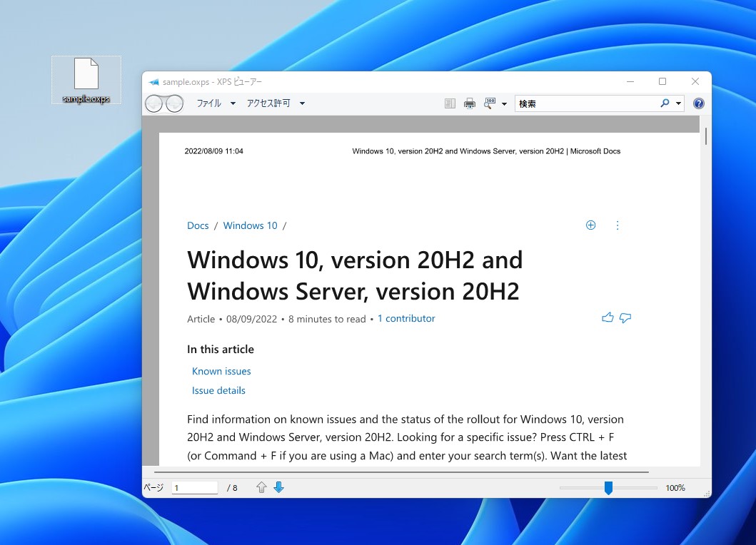
Task: Click the page number input field
Action: click(x=194, y=487)
